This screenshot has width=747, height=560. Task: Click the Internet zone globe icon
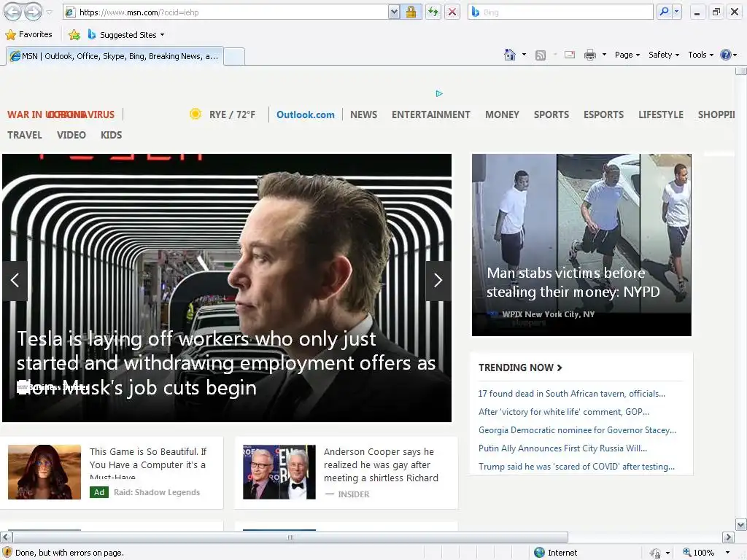[x=539, y=553]
